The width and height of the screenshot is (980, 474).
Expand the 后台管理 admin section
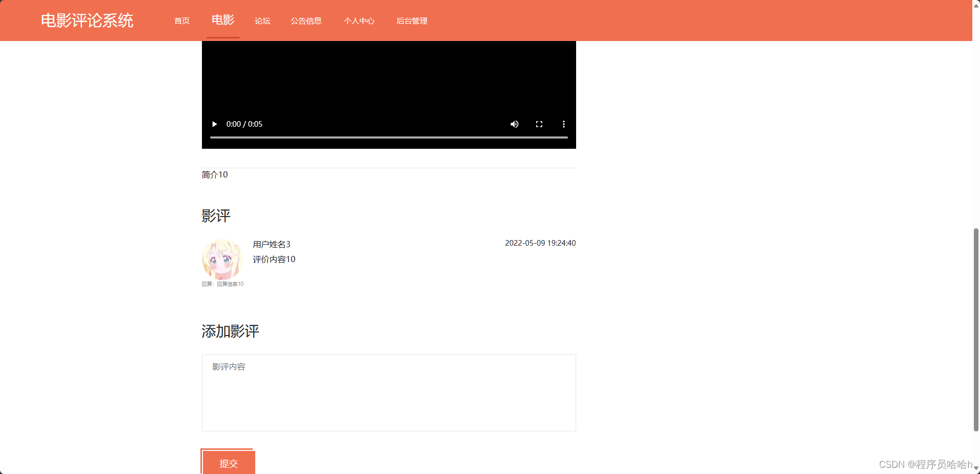pos(412,21)
